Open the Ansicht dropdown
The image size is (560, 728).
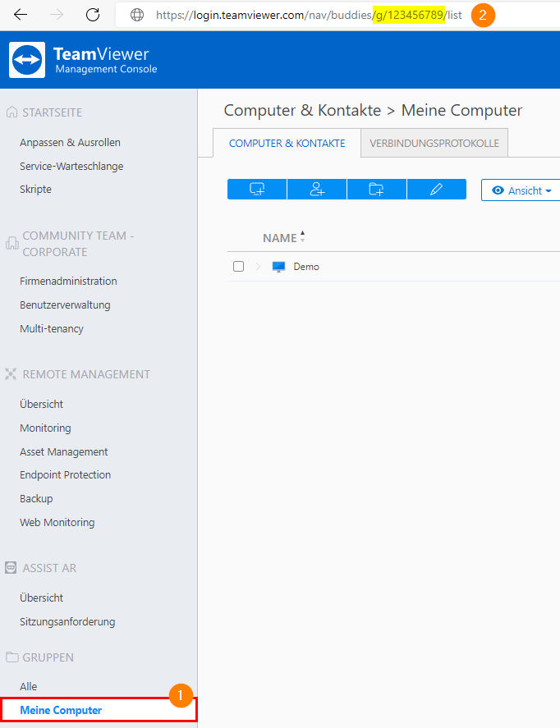tap(521, 190)
